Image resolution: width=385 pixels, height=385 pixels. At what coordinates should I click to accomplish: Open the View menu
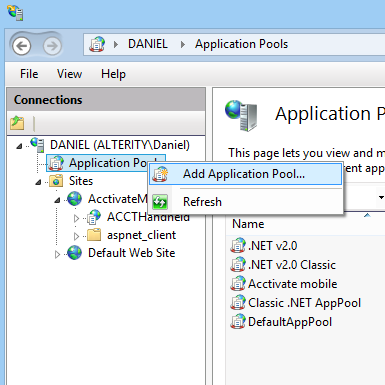pos(69,74)
